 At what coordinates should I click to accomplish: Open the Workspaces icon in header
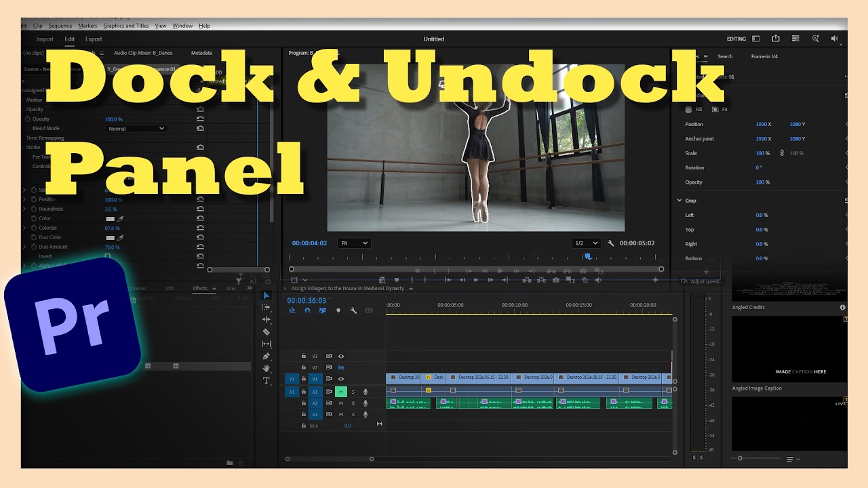pyautogui.click(x=756, y=39)
